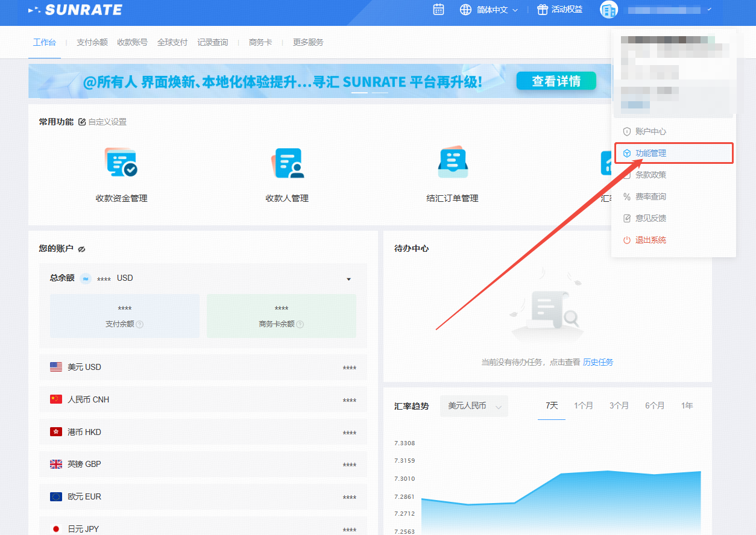
Task: Click the 活动权益 gift icon
Action: tap(543, 10)
